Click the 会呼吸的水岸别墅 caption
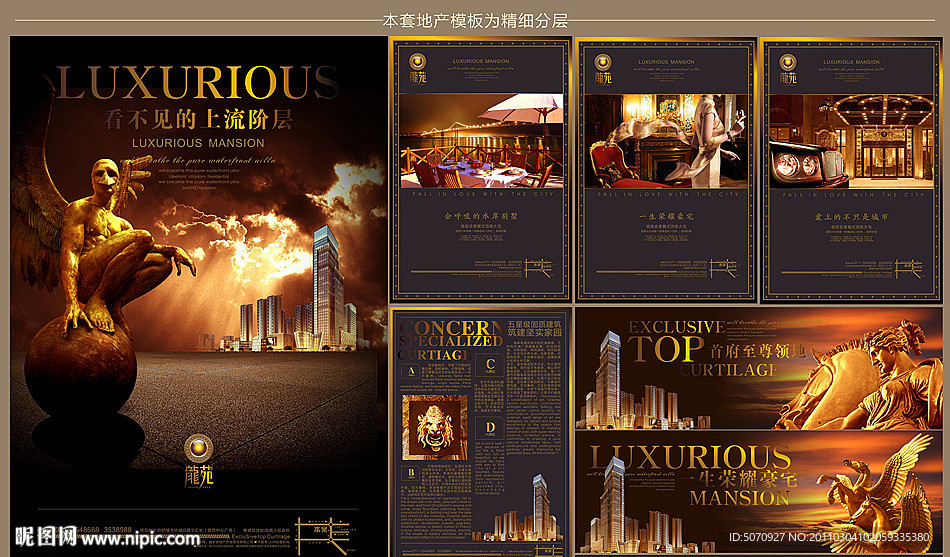Screen dimensions: 950x557 (481, 216)
